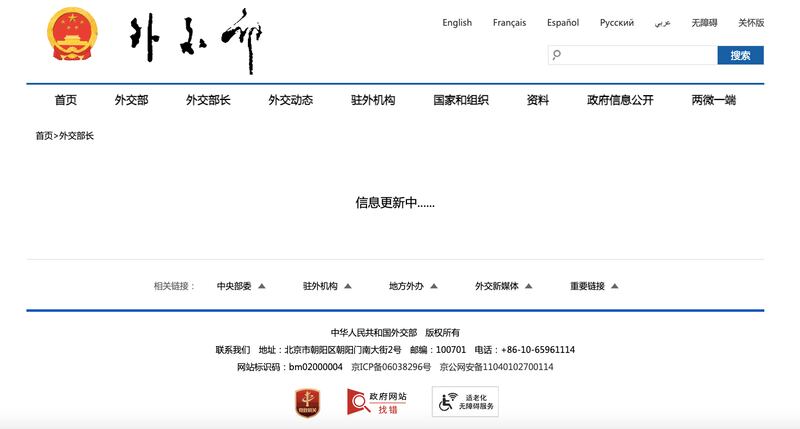Expand the 中央部委 related links
The image size is (800, 429).
(x=241, y=286)
